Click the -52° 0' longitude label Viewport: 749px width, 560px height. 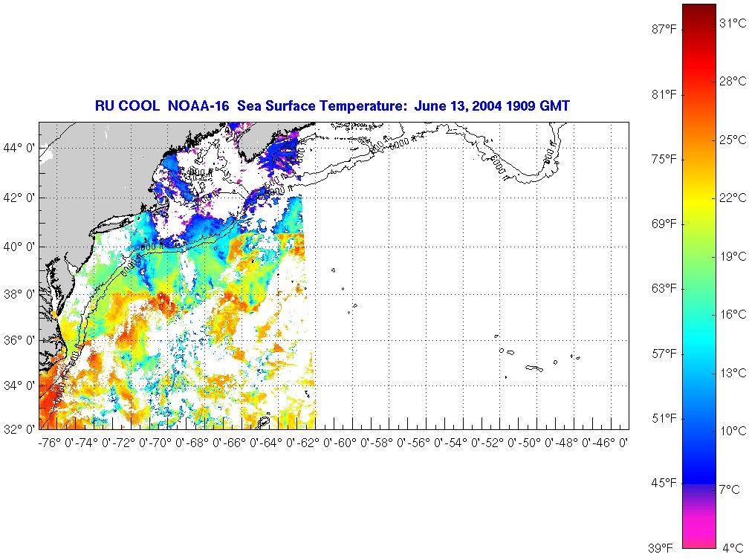coord(499,443)
